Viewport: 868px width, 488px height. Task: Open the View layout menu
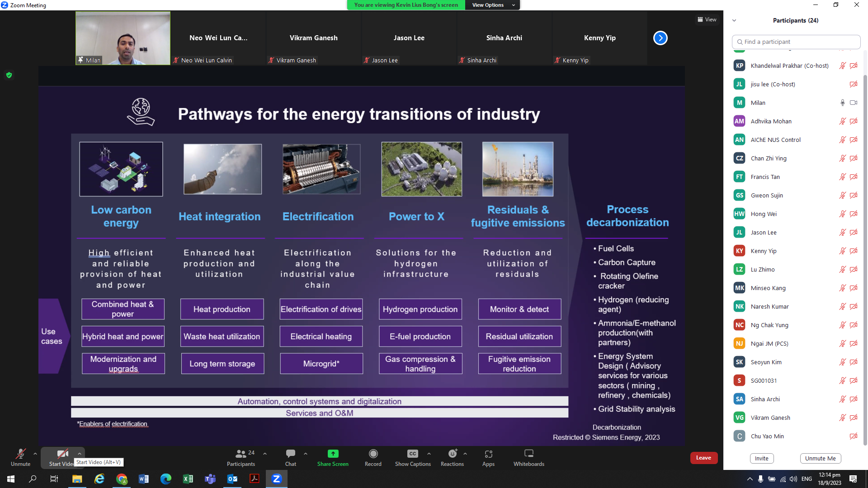coord(707,19)
